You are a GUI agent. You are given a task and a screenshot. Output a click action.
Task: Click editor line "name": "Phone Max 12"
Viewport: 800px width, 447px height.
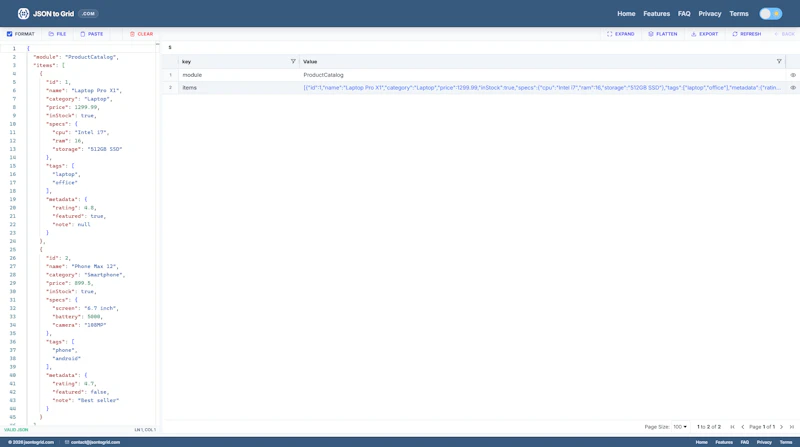(x=83, y=266)
